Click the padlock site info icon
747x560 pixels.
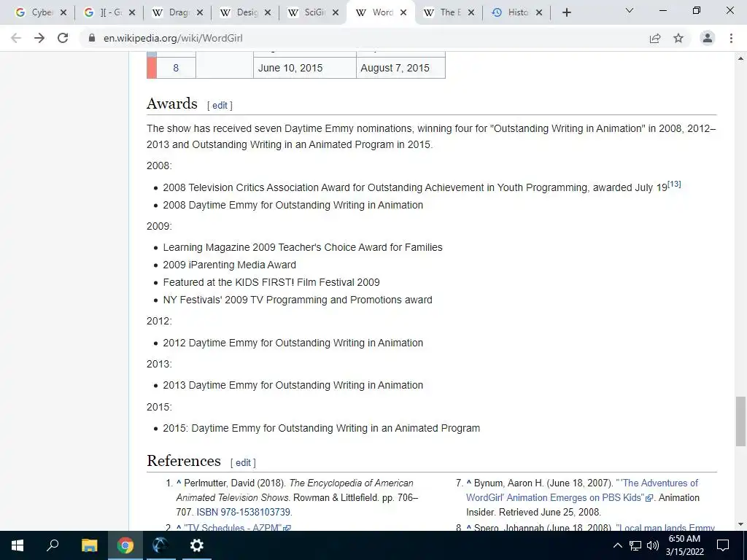(x=92, y=38)
